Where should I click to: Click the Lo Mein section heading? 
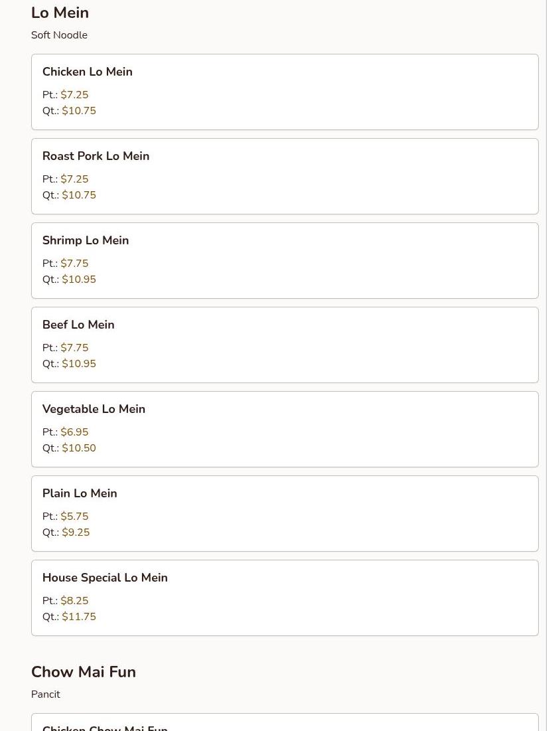tap(60, 13)
